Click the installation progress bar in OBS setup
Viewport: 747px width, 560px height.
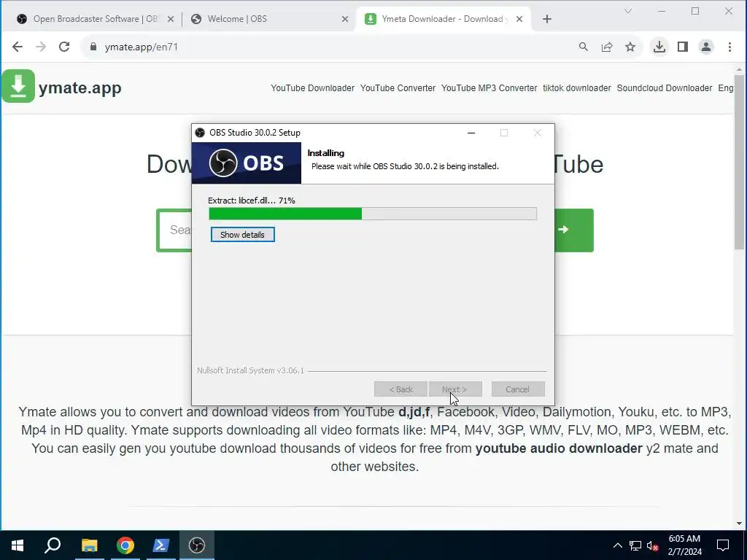[x=373, y=214]
